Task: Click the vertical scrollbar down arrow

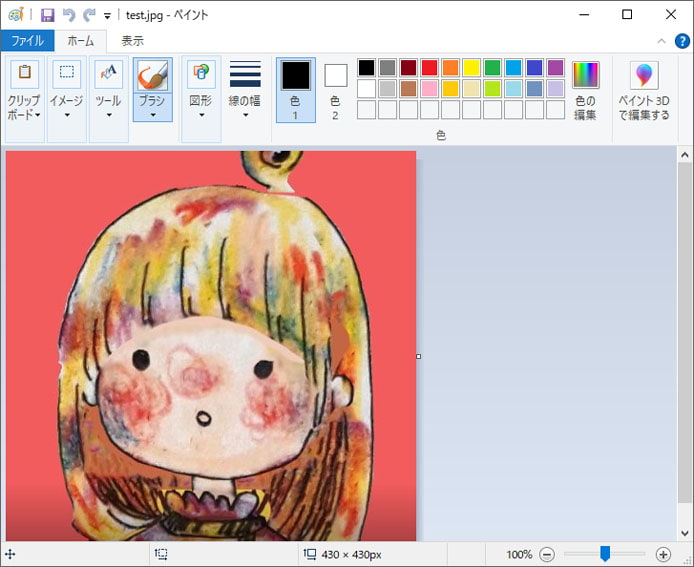Action: 685,533
